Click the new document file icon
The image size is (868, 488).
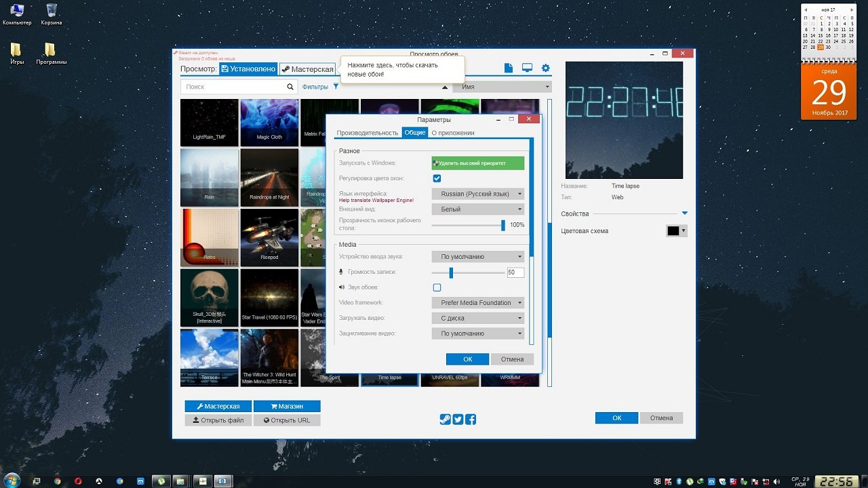[x=509, y=68]
